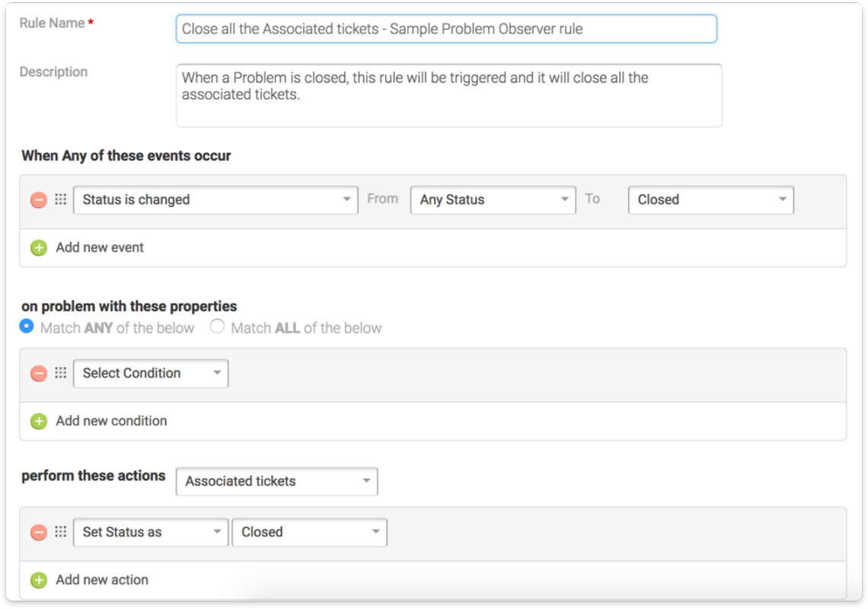This screenshot has height=609, width=868.
Task: Open the Closed dropdown in the actions section
Action: (x=309, y=532)
